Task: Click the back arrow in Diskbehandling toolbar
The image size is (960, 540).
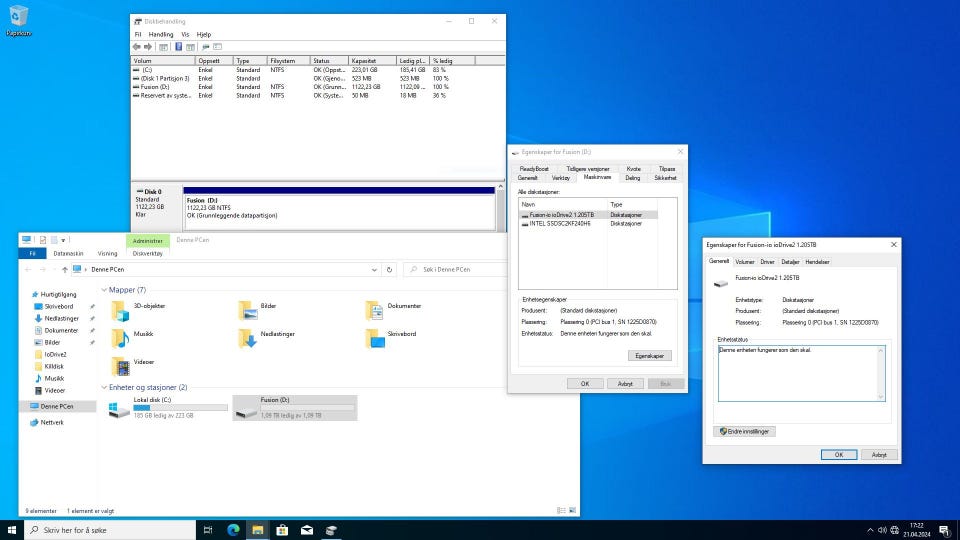Action: pos(137,46)
